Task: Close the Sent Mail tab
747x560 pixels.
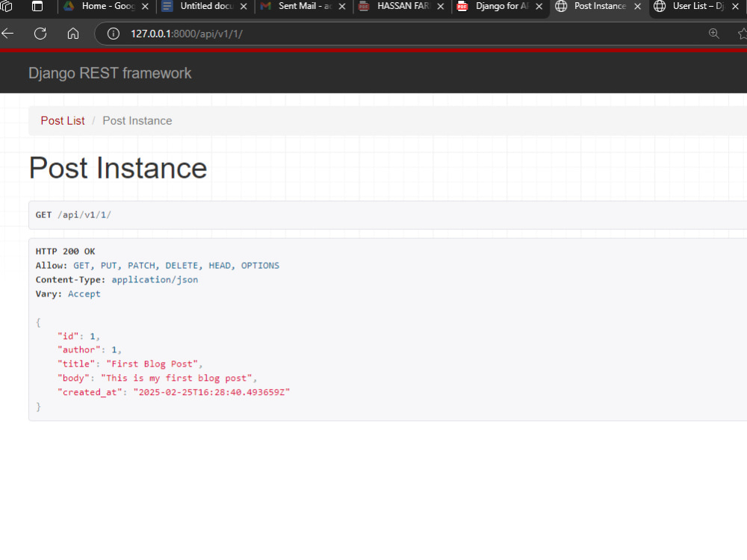Action: point(342,6)
